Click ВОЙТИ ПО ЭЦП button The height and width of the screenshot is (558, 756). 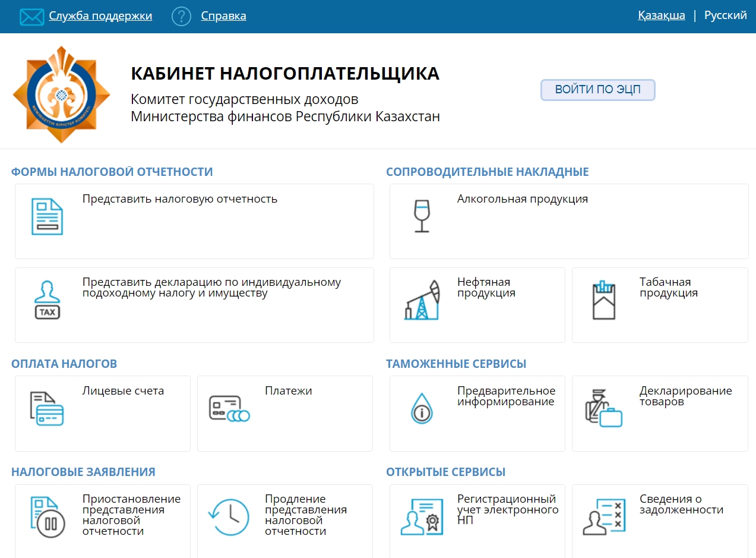click(x=598, y=90)
